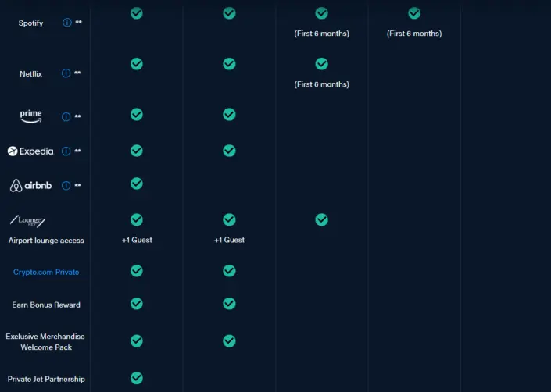551x392 pixels.
Task: Click the double-asterisk footnote beside airbnb
Action: 77,185
